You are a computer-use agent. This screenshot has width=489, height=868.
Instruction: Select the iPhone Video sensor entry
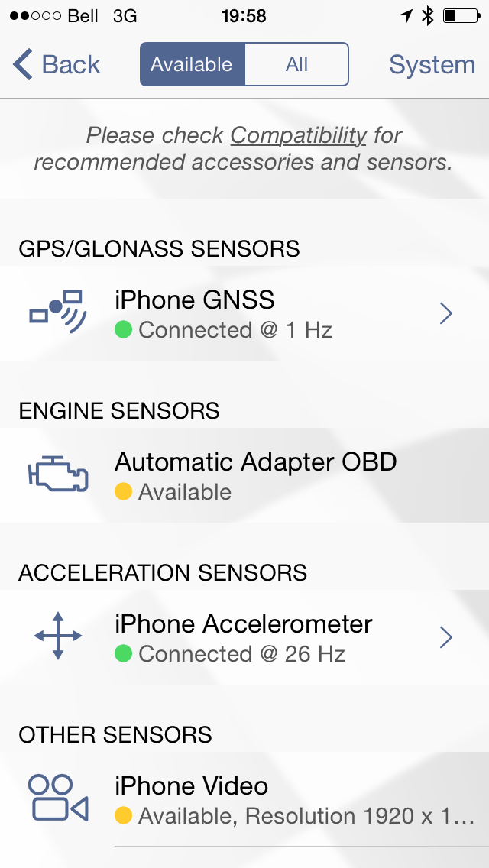point(244,798)
